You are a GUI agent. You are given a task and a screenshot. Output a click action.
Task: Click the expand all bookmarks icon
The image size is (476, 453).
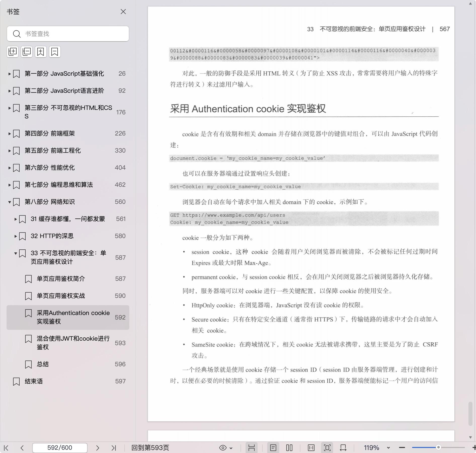click(x=13, y=52)
